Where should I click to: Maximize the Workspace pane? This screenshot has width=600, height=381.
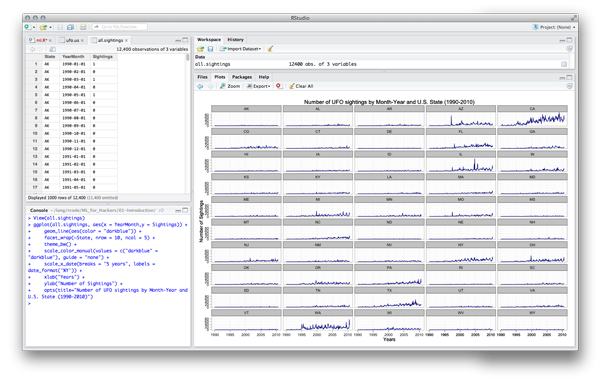(569, 40)
